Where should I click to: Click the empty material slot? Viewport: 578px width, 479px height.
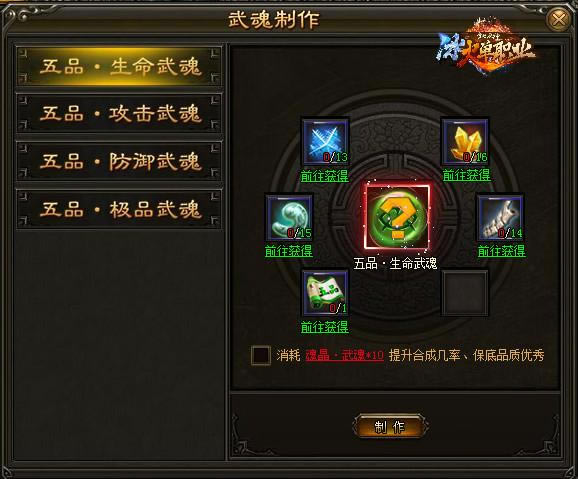(466, 293)
